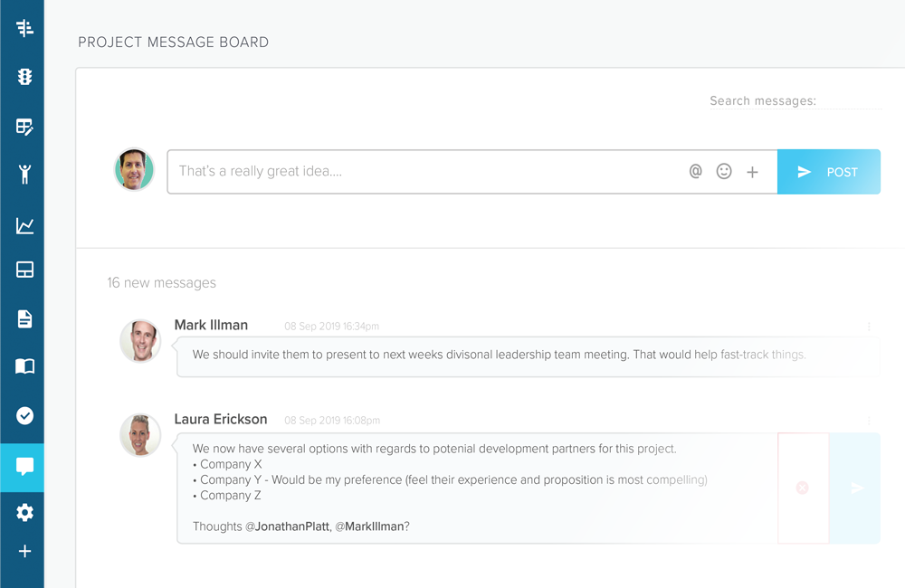Focus the Search messages field
This screenshot has height=588, width=905.
click(x=795, y=101)
